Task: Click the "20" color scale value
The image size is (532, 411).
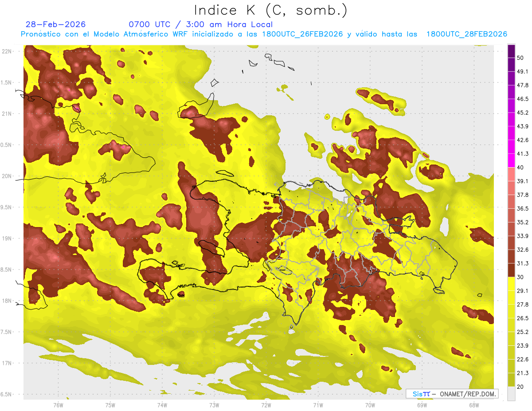Action: 520,387
